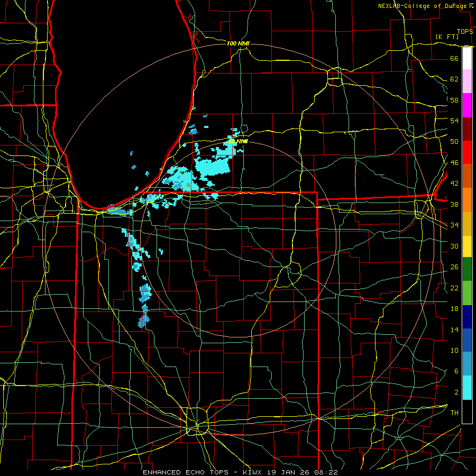476x476 pixels.
Task: Click the '[K FT]' units label
Action: click(x=447, y=36)
